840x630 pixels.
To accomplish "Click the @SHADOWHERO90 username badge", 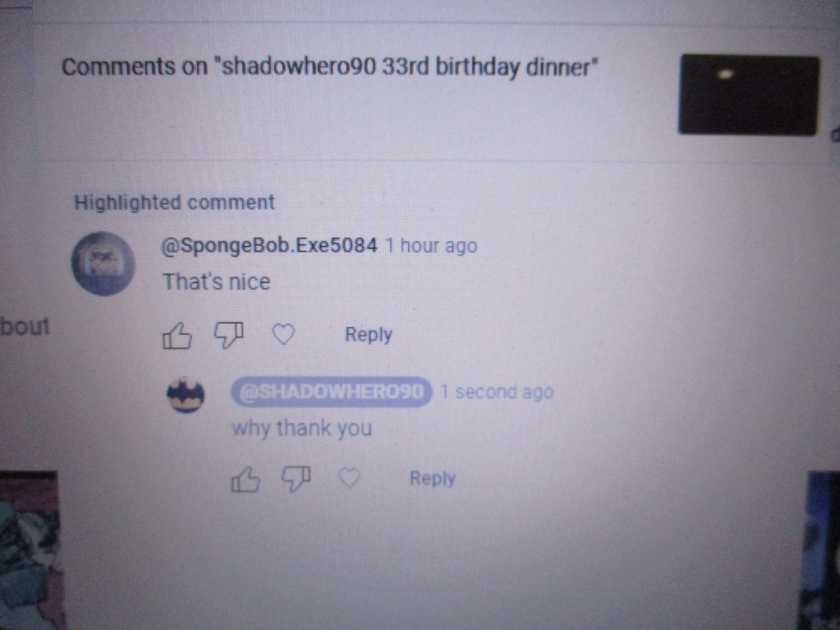I will pos(331,392).
